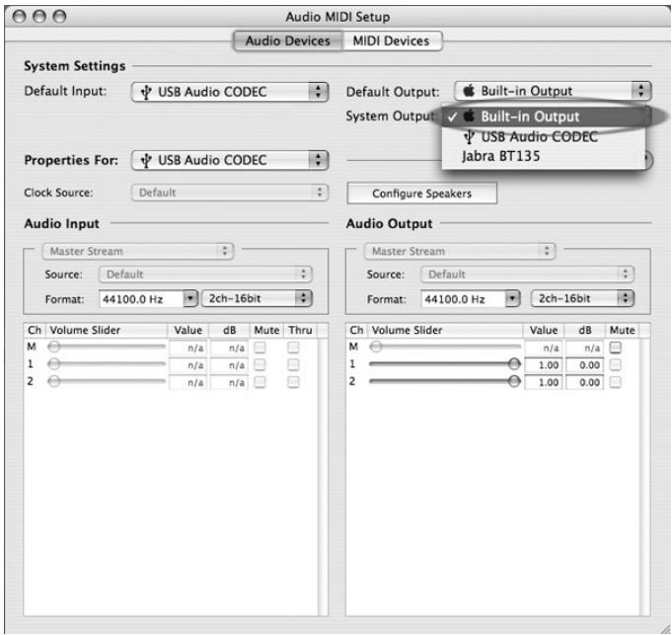This screenshot has height=635, width=672.
Task: Click Audio Input master channel M volume slider
Action: pyautogui.click(x=107, y=347)
